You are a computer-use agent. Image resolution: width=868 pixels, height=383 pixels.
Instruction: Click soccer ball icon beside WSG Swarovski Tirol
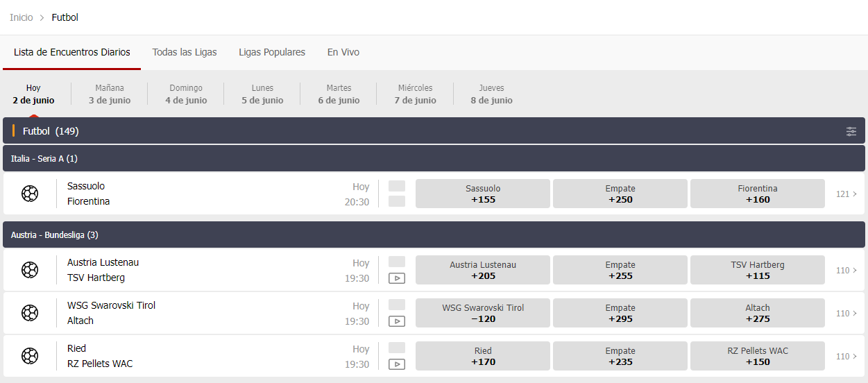coord(30,313)
